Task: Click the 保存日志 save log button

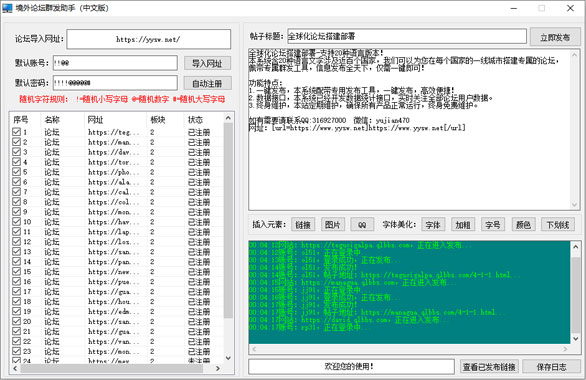Action: tap(551, 367)
